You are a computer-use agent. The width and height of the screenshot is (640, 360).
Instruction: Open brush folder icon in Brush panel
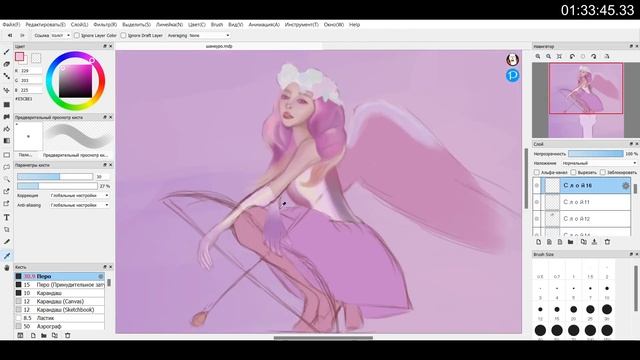[44, 336]
